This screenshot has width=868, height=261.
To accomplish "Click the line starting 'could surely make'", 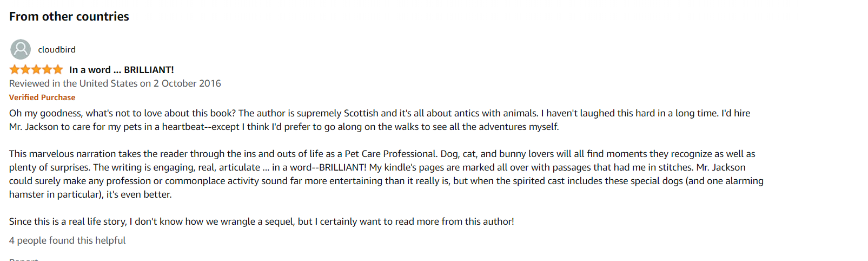I will pyautogui.click(x=386, y=181).
